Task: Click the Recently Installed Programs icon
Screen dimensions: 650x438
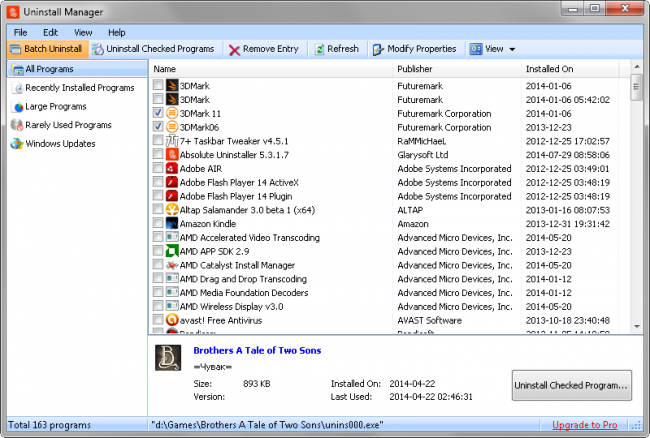Action: pyautogui.click(x=18, y=88)
